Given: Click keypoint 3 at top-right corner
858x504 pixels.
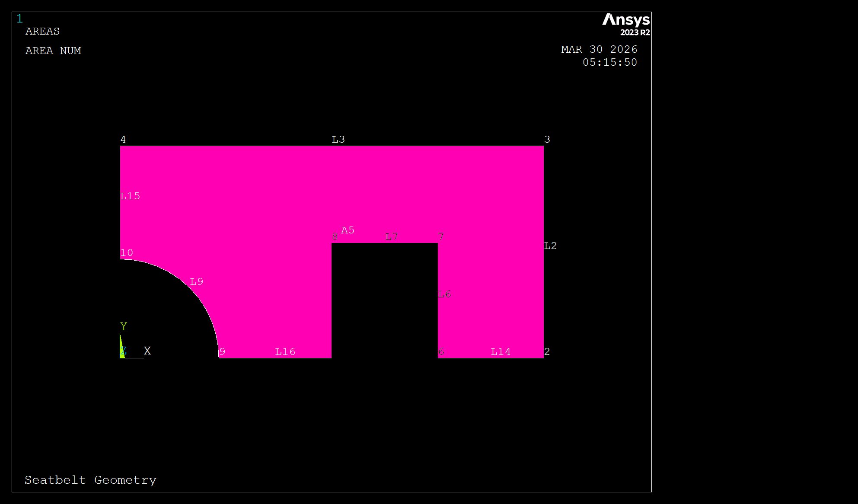Looking at the screenshot, I should pyautogui.click(x=547, y=139).
